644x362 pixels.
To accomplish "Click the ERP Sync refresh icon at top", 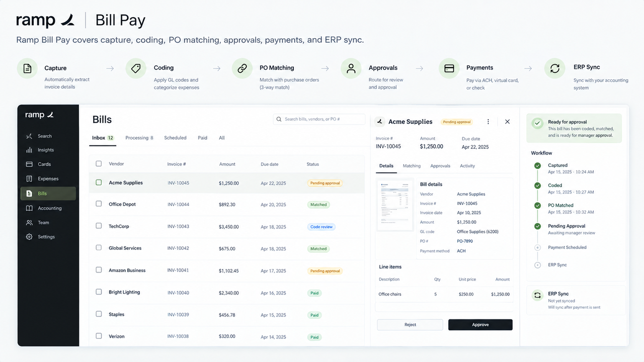I will point(555,68).
